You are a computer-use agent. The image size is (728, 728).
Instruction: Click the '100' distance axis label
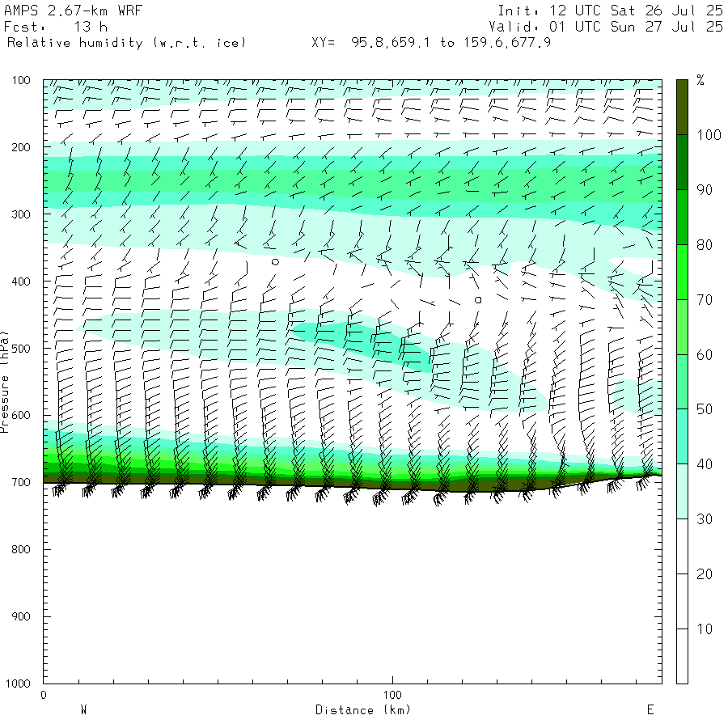click(392, 695)
